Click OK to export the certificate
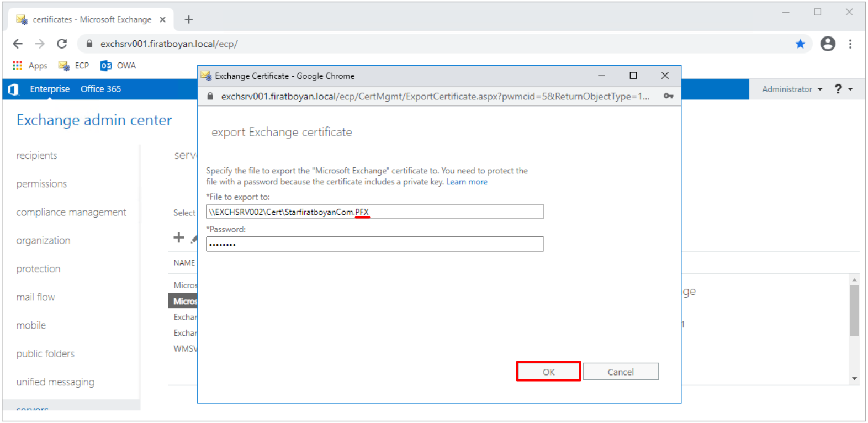The height and width of the screenshot is (423, 868). (548, 372)
